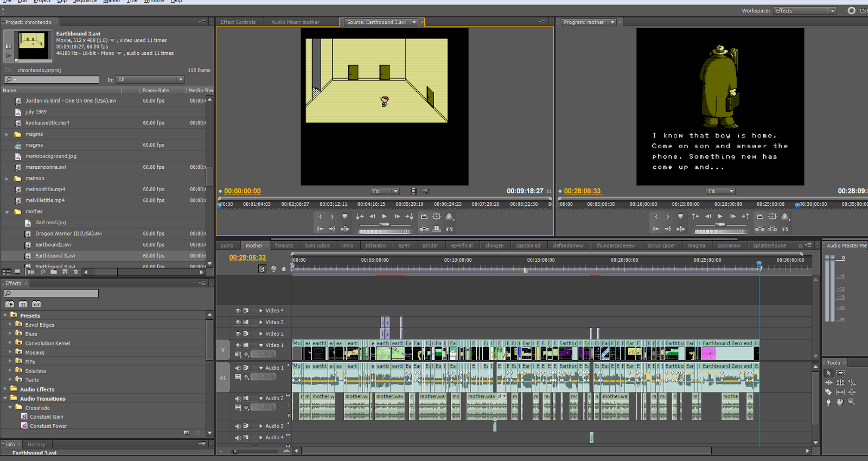Switch to Audio Mixer: mother tab
The image size is (868, 461).
point(295,22)
